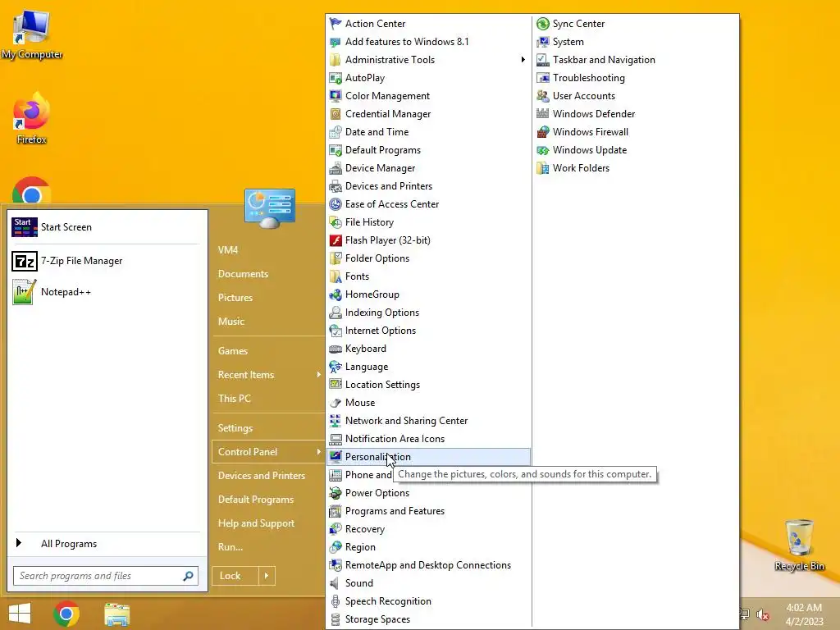Open File Explorer from the taskbar

(x=116, y=614)
